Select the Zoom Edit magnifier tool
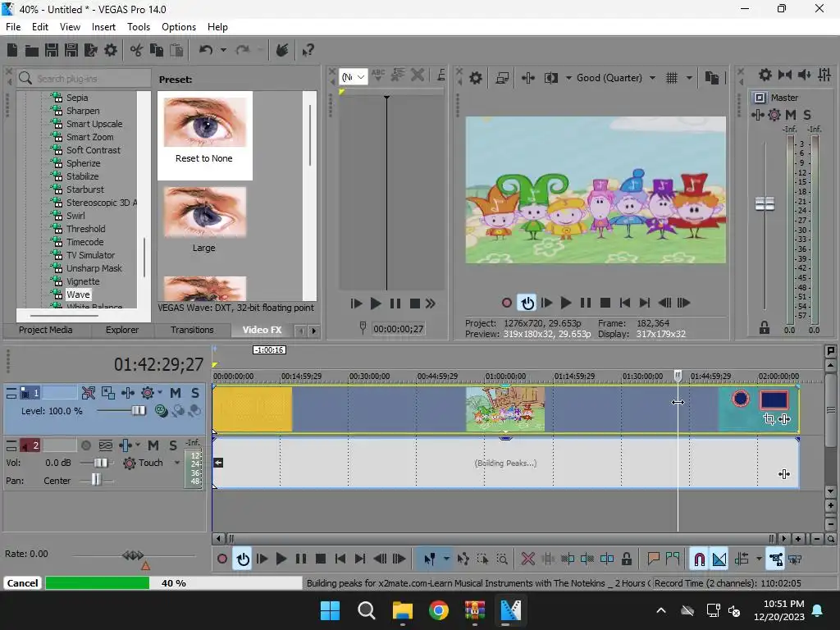 pyautogui.click(x=502, y=559)
